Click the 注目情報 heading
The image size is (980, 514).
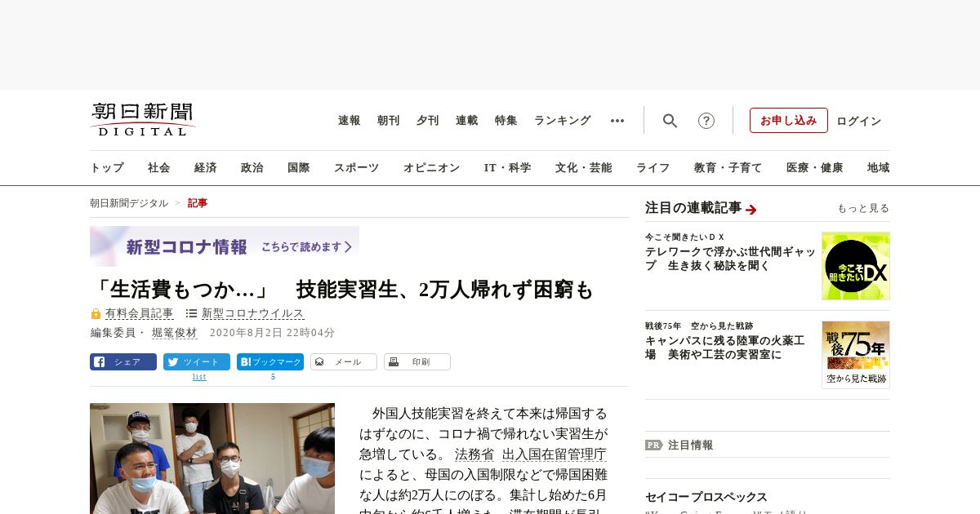[x=691, y=445]
